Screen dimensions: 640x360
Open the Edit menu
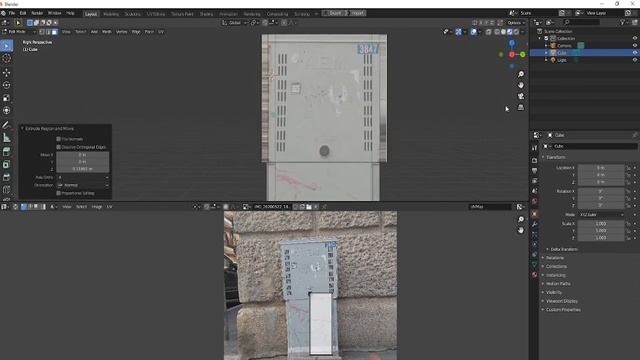[23, 13]
